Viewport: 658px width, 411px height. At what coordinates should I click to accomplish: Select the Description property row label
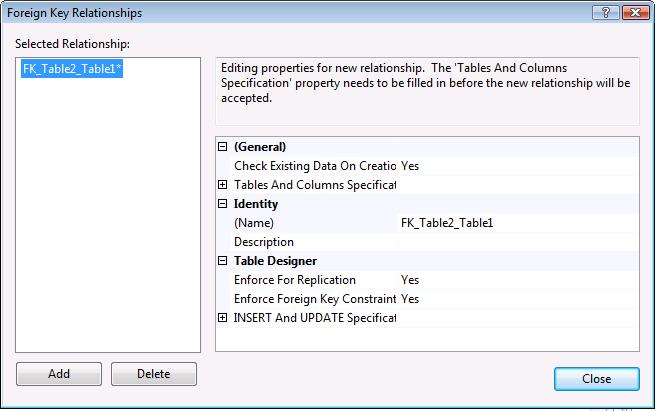click(264, 242)
